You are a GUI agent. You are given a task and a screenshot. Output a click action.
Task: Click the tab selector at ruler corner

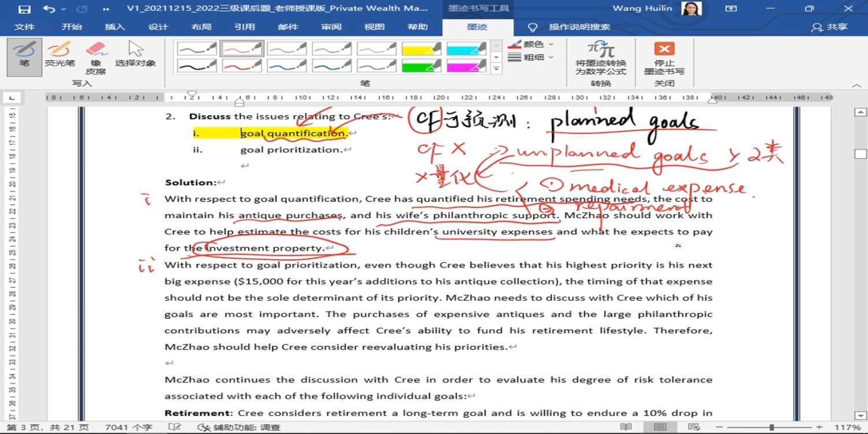click(13, 97)
